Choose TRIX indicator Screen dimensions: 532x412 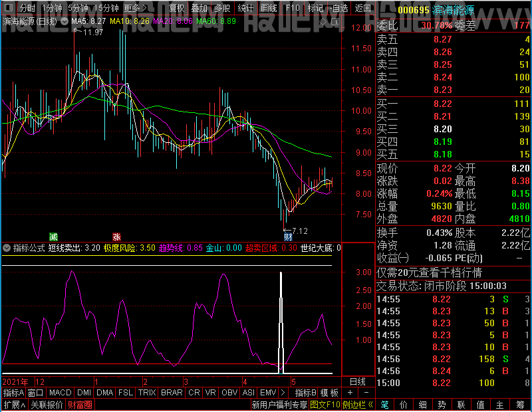coord(147,393)
